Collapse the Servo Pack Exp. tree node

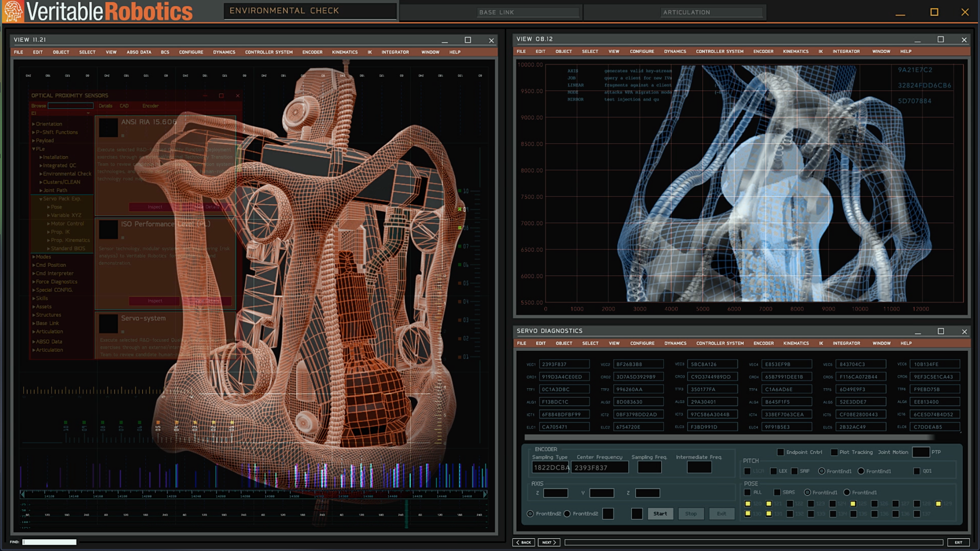click(x=41, y=199)
